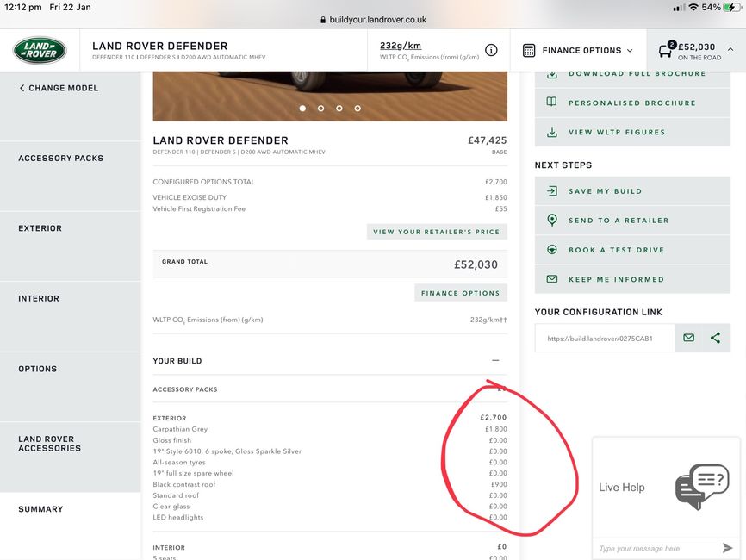
Task: Click View WLTP Figures
Action: pyautogui.click(x=632, y=133)
